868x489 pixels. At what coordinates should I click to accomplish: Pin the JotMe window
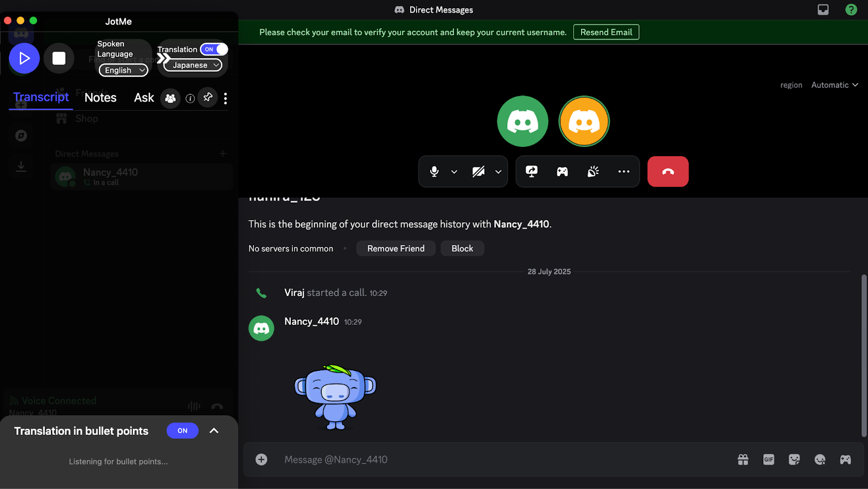[x=208, y=98]
